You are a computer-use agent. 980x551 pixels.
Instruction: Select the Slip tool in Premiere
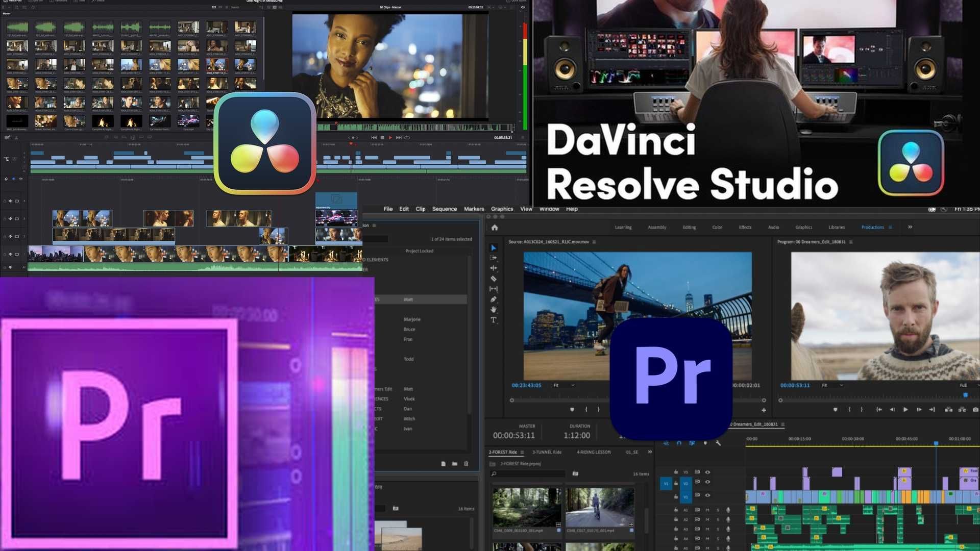click(x=494, y=289)
